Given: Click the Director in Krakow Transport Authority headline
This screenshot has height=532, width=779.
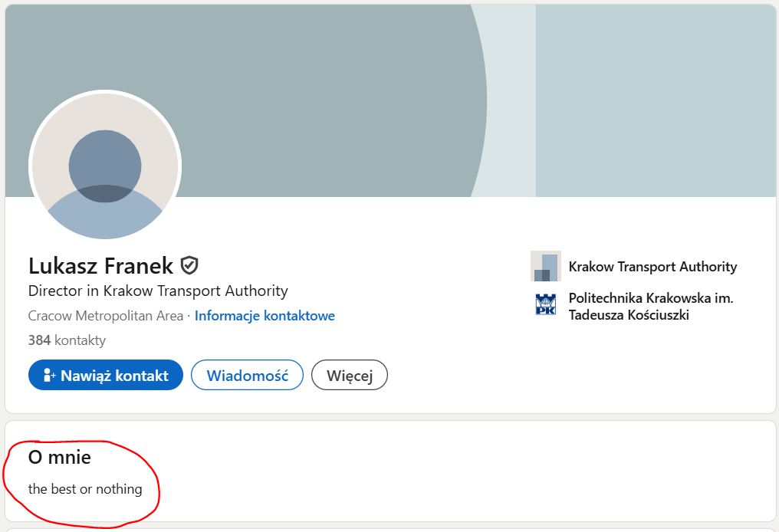Looking at the screenshot, I should [158, 291].
